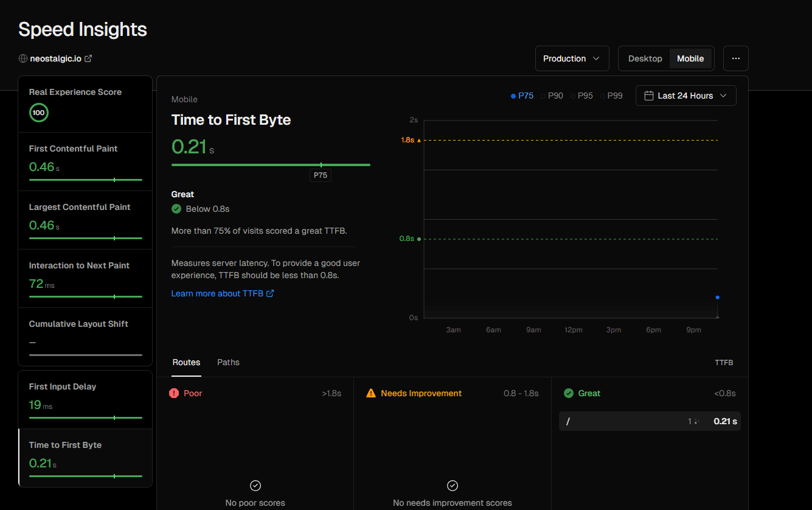The height and width of the screenshot is (510, 812).
Task: Click the checkmark above No needs improvement scores
Action: tap(453, 486)
